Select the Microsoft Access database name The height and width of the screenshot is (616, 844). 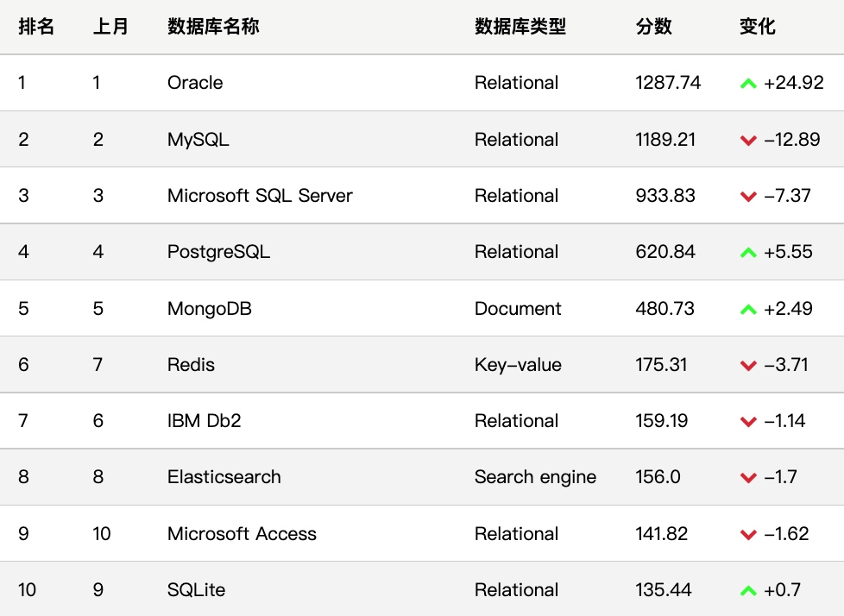(242, 533)
